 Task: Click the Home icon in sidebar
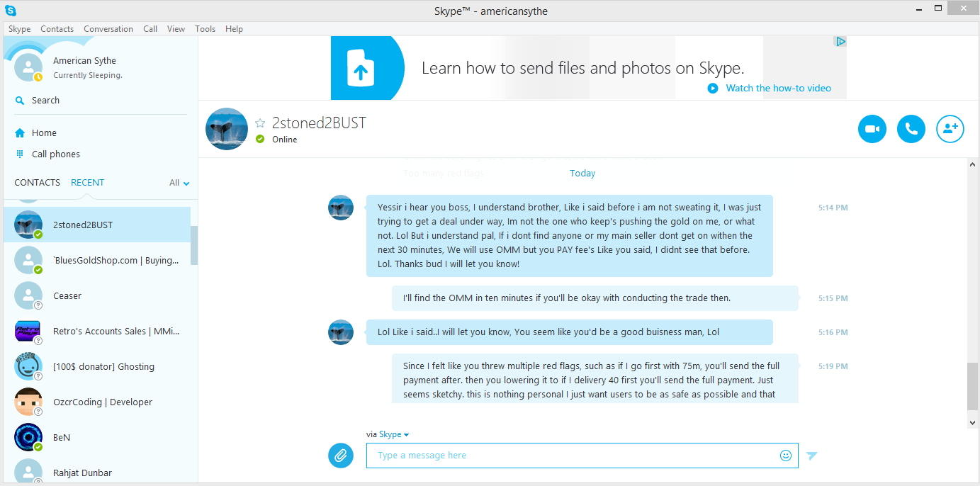coord(20,132)
